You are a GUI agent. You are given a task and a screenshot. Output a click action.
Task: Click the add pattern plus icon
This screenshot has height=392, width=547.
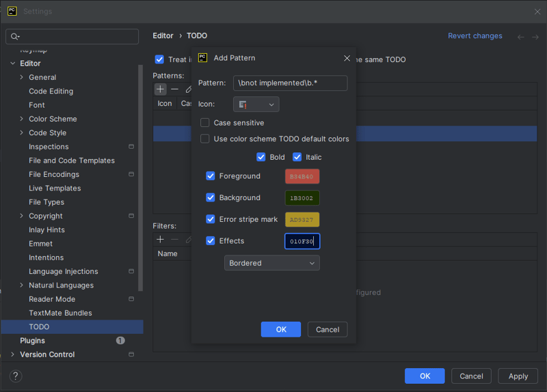[x=160, y=89]
